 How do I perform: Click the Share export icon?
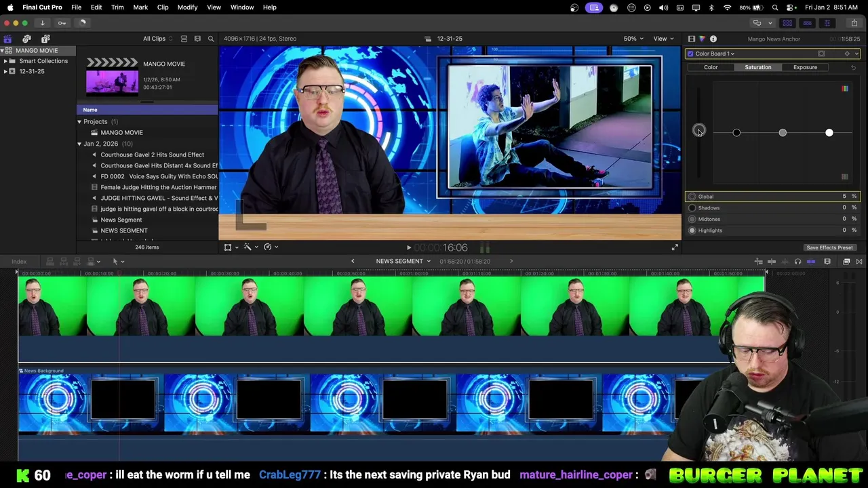pos(854,23)
